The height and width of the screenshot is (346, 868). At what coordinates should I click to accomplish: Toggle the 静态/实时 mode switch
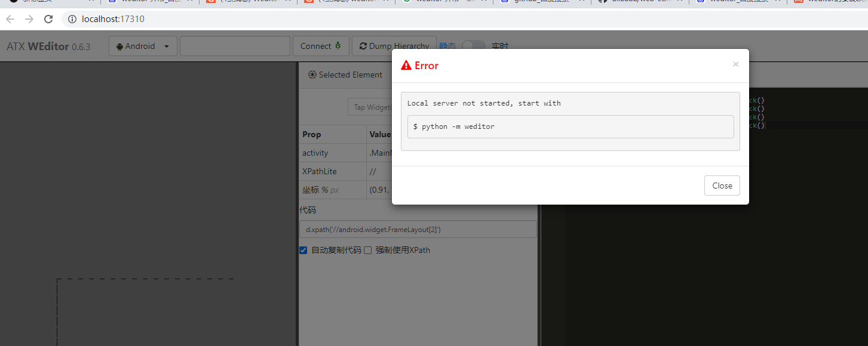[473, 46]
